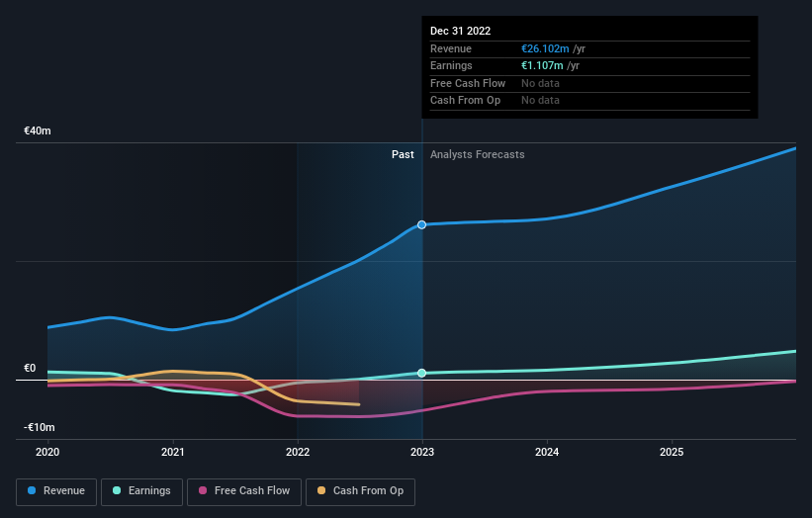Toggle the Cash From Op legend series
This screenshot has width=812, height=518.
pyautogui.click(x=360, y=491)
